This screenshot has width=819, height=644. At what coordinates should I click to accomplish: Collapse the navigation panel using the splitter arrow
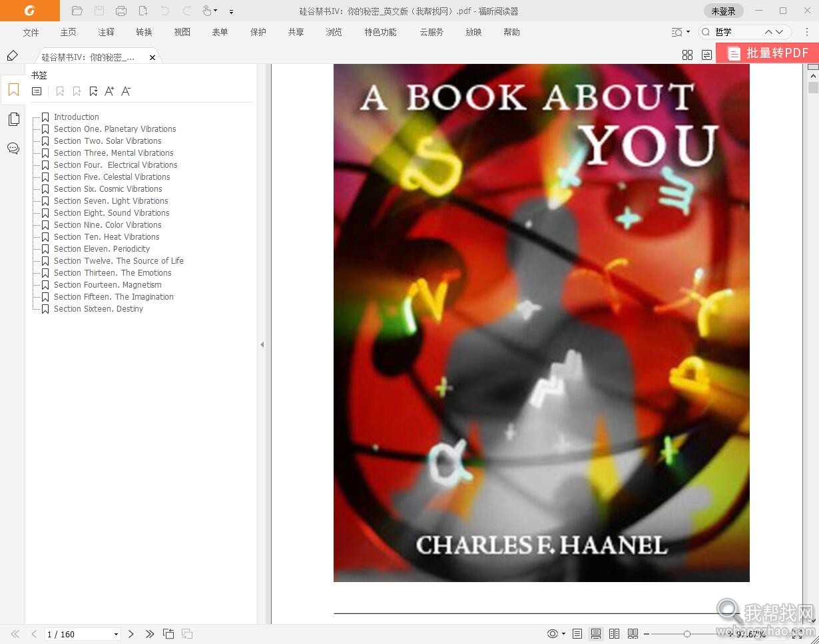pos(262,344)
